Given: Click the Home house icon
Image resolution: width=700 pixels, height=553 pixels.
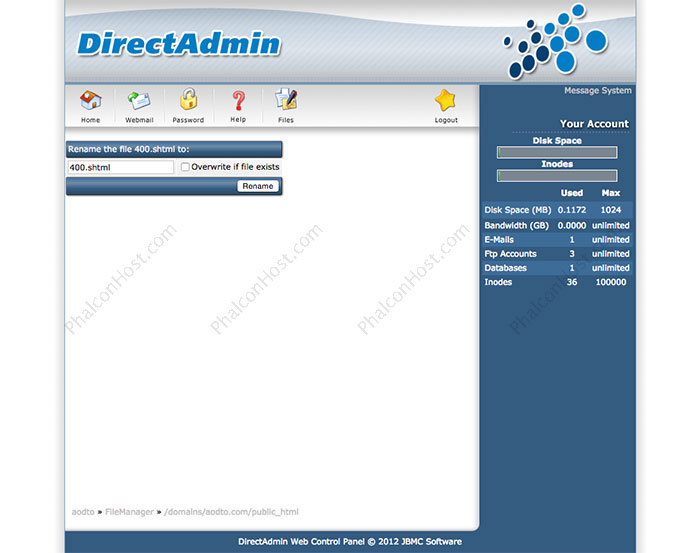Looking at the screenshot, I should tap(91, 100).
